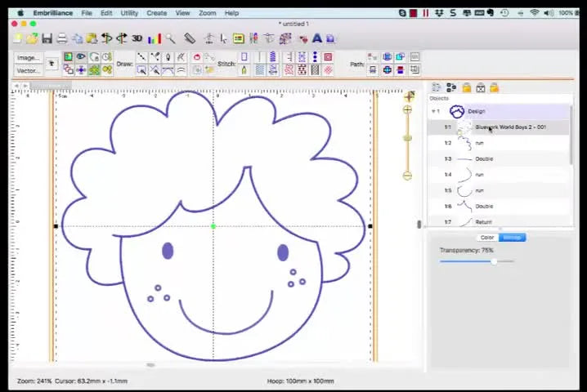587x392 pixels.
Task: Select the diagonal line draw tool
Action: [141, 57]
